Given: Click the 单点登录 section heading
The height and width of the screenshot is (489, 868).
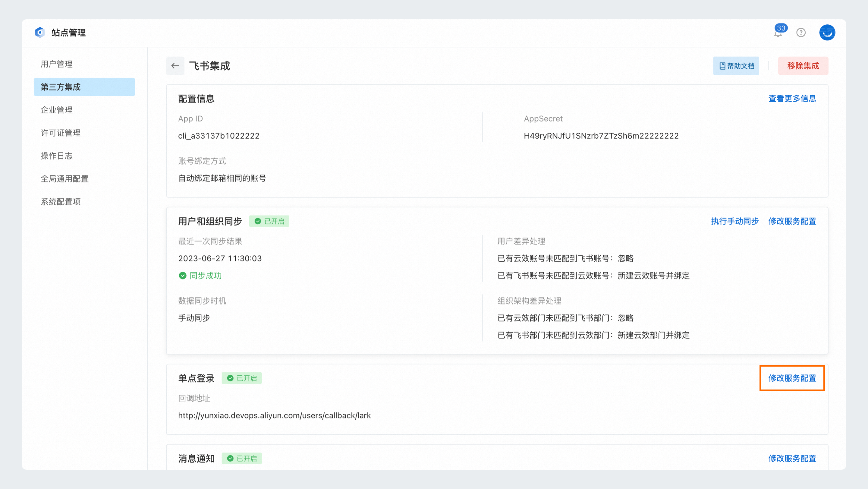Looking at the screenshot, I should (x=197, y=378).
